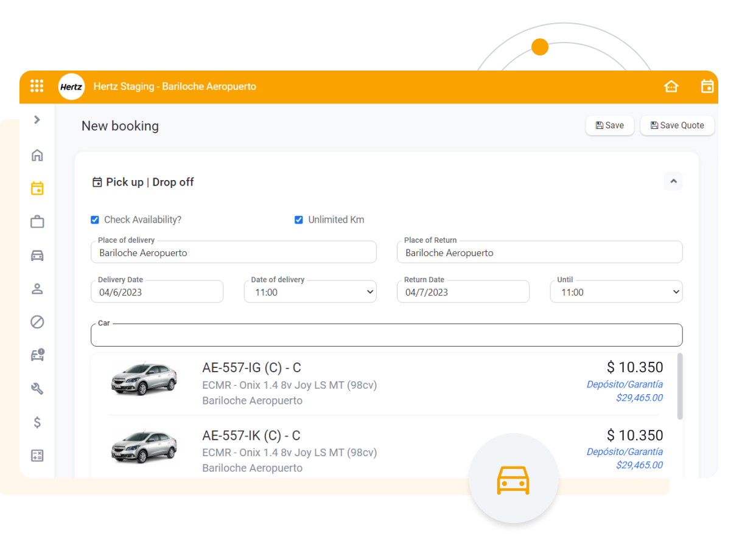Viewport: 756px width, 534px height.
Task: Toggle the Check Availability checkbox
Action: 95,220
